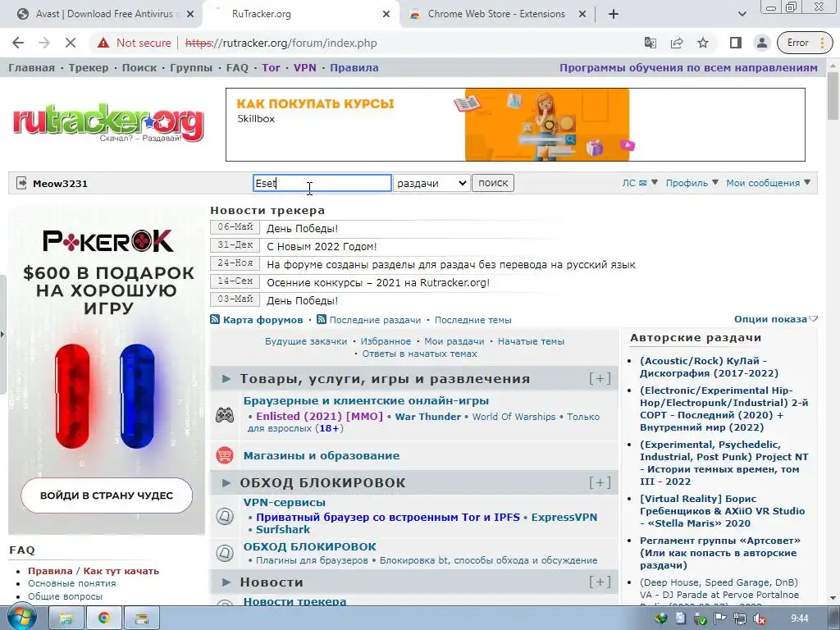Open the Как тут качать FAQ link
Image resolution: width=840 pixels, height=630 pixels.
tap(121, 571)
